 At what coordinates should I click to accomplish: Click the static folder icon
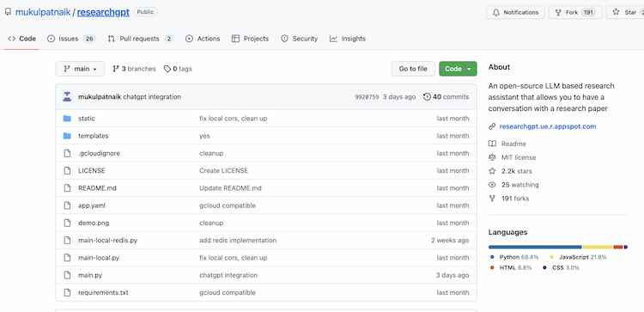67,119
